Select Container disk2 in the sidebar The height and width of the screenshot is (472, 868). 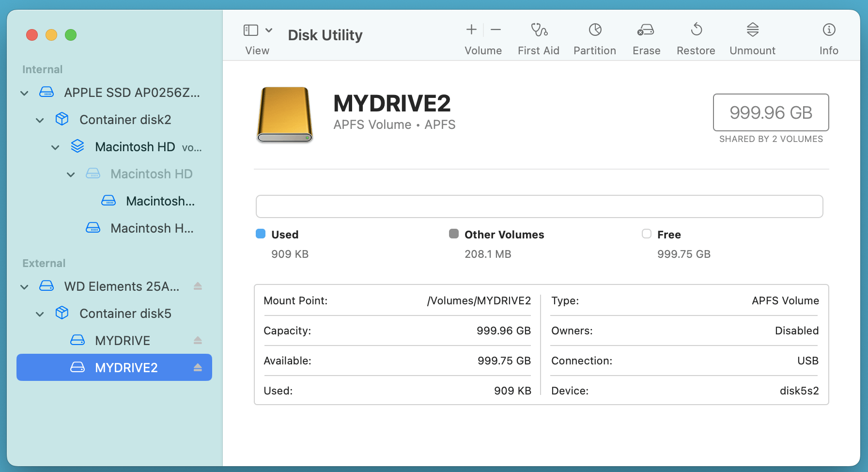point(125,119)
